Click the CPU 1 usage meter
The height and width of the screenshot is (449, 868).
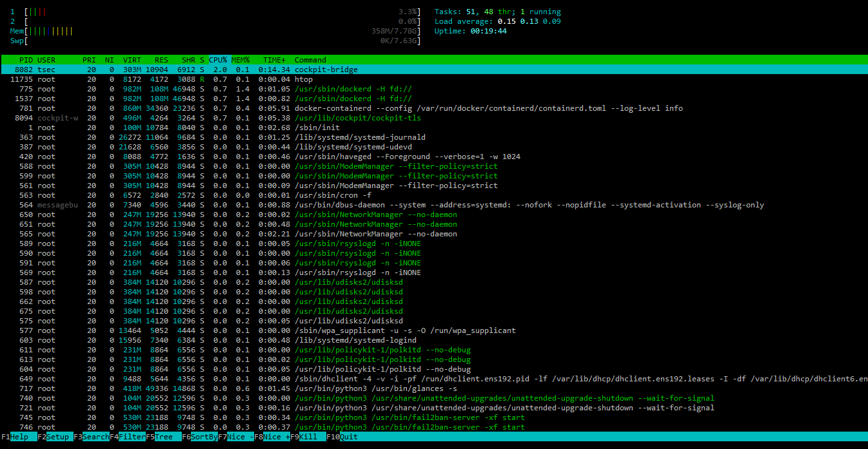click(215, 12)
